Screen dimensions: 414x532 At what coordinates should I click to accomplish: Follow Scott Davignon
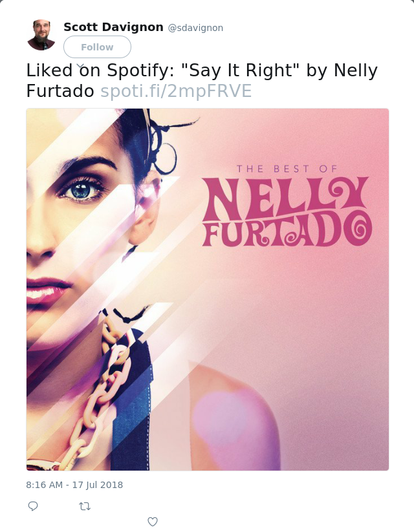[97, 47]
